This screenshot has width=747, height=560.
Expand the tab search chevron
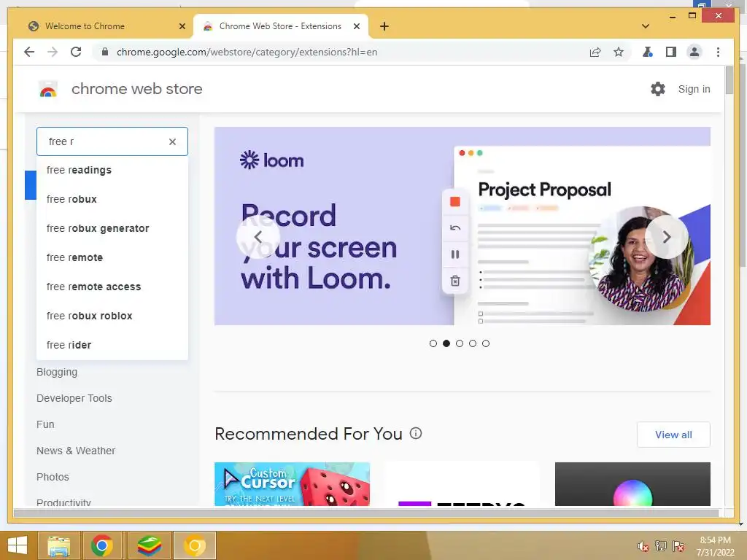[646, 26]
